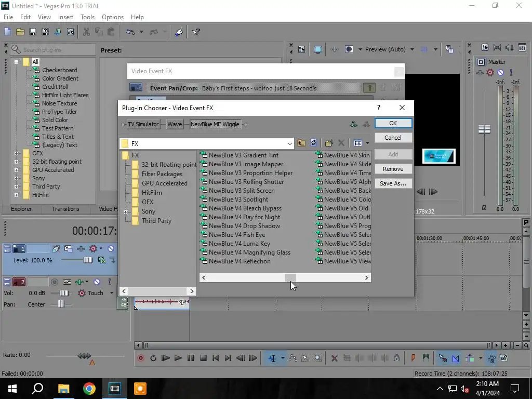The image size is (532, 399).
Task: Click the Video Preview external monitor icon
Action: [318, 49]
